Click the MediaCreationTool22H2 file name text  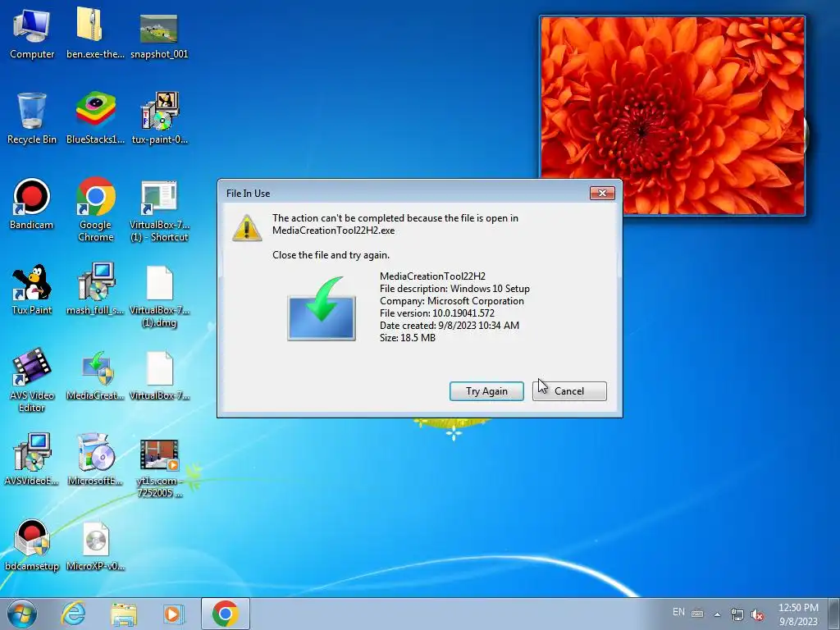tap(432, 276)
